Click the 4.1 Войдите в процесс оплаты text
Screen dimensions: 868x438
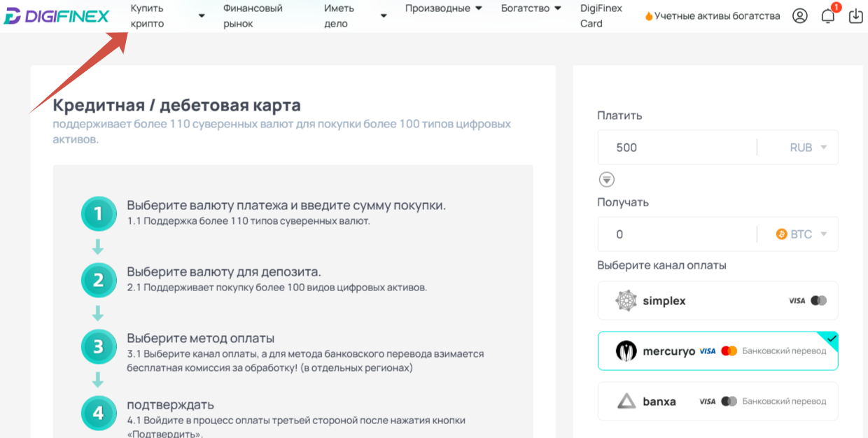[x=296, y=427]
